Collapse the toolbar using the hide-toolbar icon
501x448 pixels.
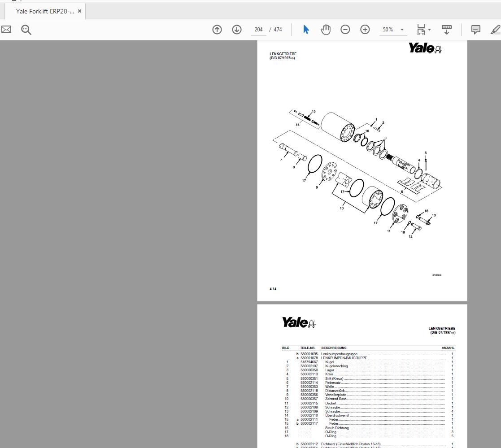pyautogui.click(x=446, y=30)
